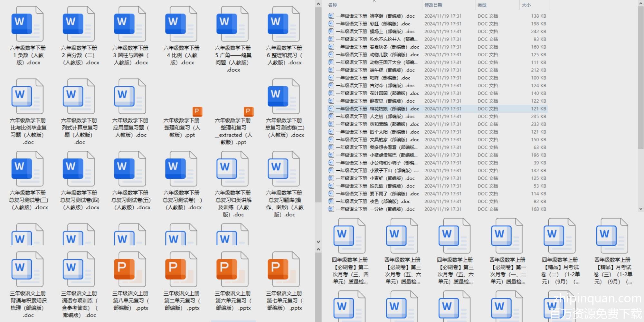Click the 大小 column header
Screen dimensions: 644x322
click(526, 5)
